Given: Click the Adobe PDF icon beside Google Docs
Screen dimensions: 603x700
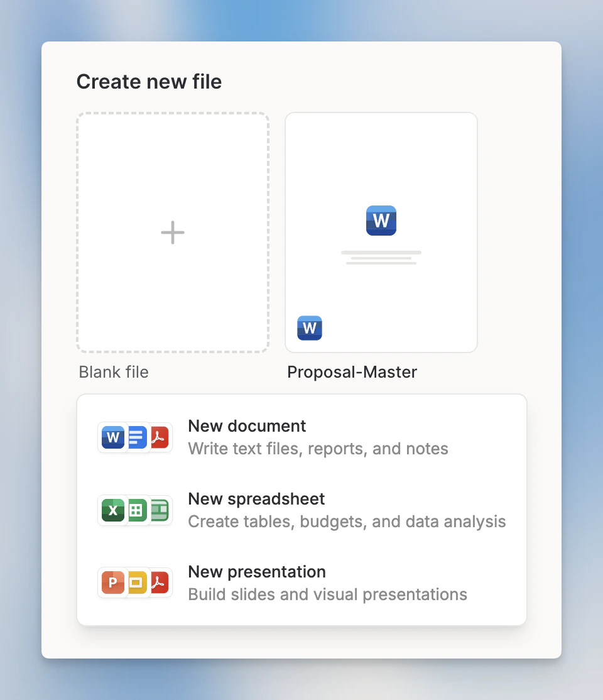Looking at the screenshot, I should [x=157, y=437].
